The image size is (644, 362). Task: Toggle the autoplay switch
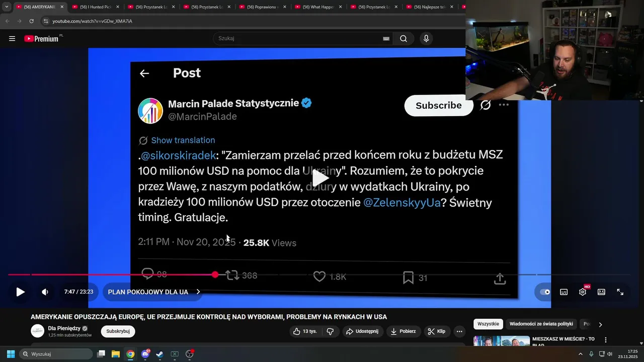[x=545, y=292]
